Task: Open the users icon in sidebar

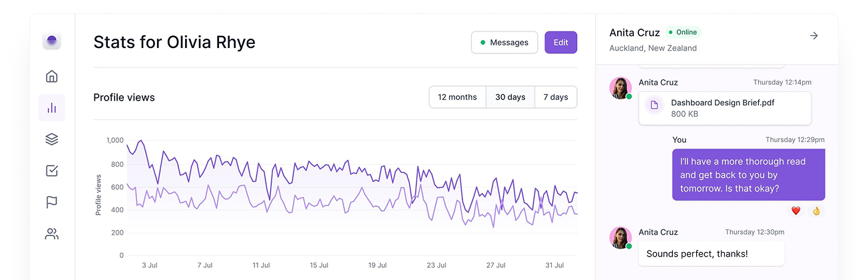Action: click(x=52, y=234)
